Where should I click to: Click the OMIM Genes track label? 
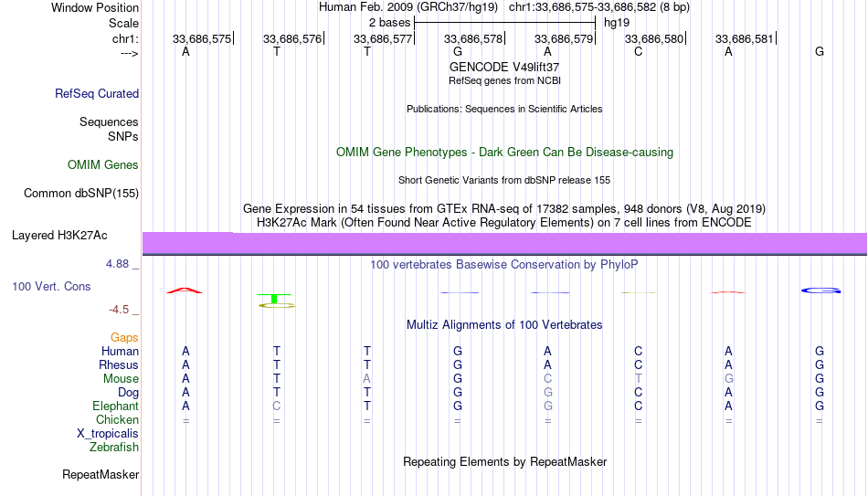pyautogui.click(x=102, y=165)
